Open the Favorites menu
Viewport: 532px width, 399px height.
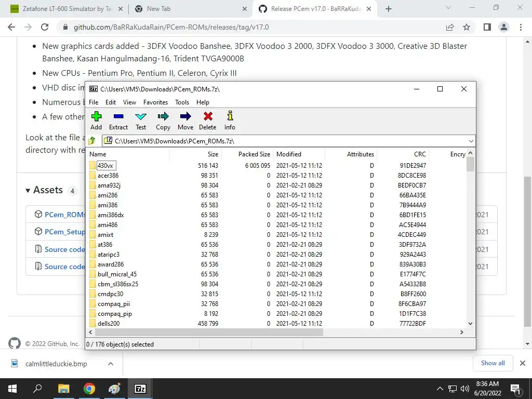pyautogui.click(x=155, y=102)
